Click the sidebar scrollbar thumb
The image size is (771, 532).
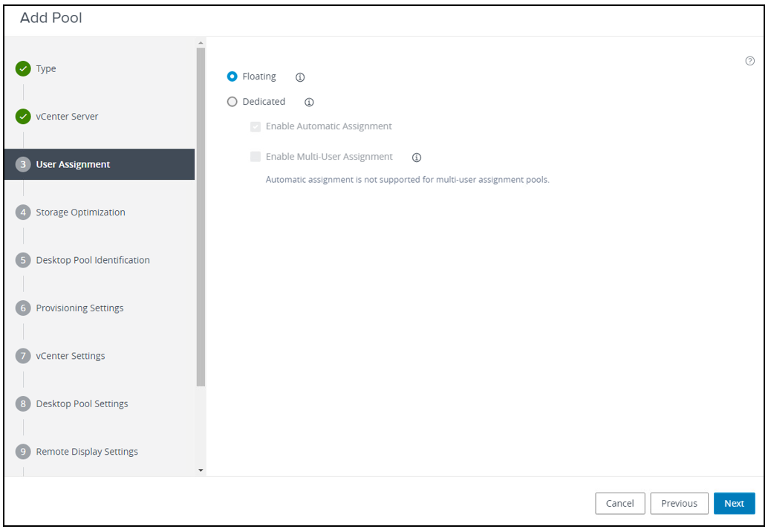point(199,215)
